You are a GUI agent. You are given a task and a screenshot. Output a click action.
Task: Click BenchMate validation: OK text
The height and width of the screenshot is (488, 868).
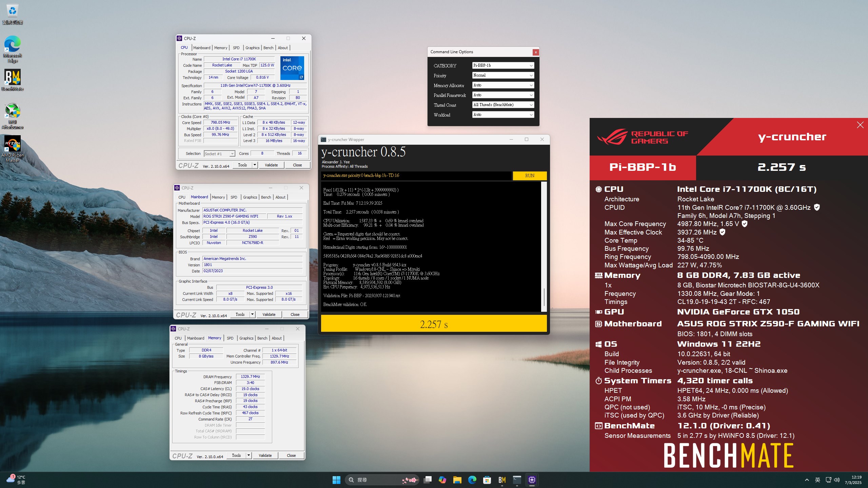click(345, 304)
